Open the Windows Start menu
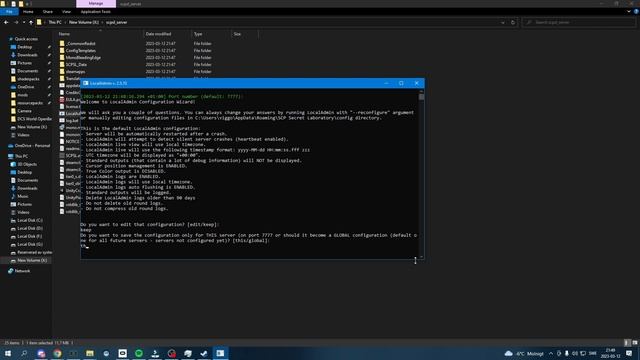This screenshot has height=360, width=640. [8, 353]
